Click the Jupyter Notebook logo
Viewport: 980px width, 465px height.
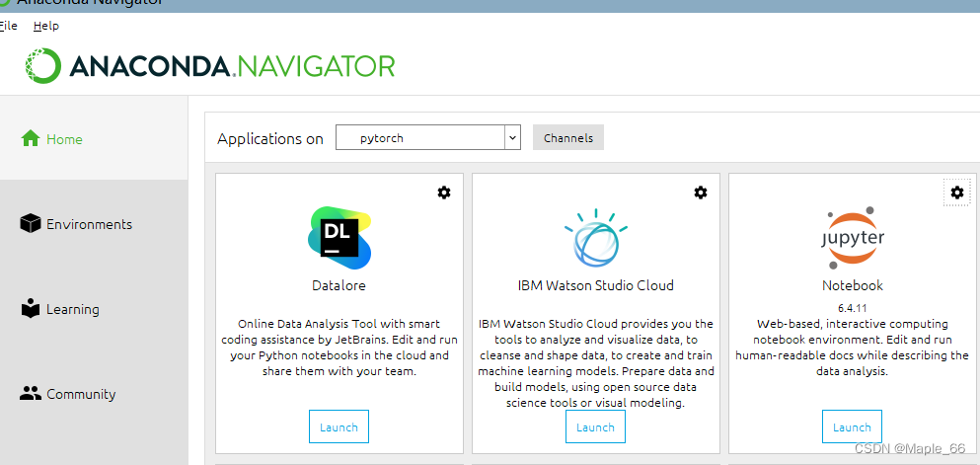click(x=853, y=238)
